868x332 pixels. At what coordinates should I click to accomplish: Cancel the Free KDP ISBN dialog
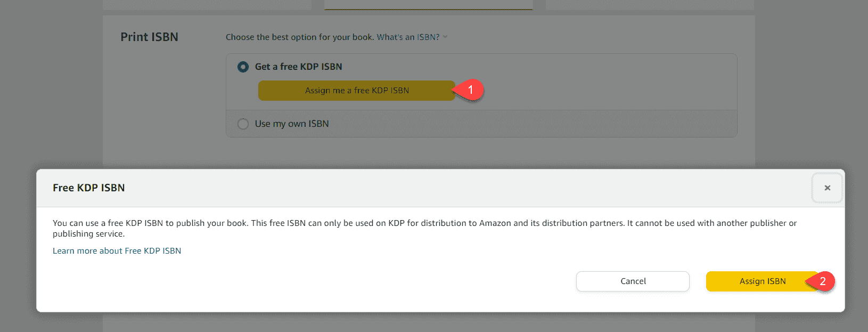pos(633,281)
